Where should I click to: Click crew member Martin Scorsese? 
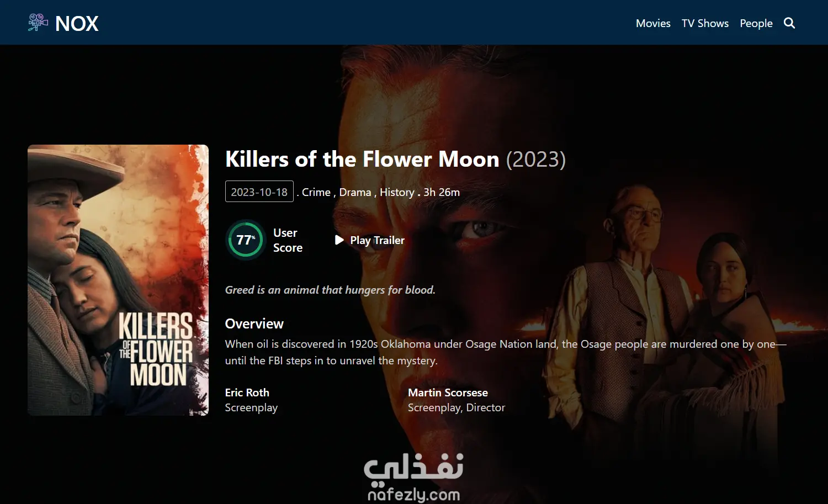[448, 392]
